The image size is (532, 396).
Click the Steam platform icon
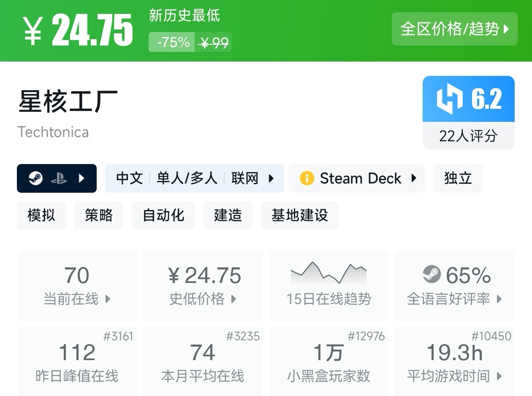pos(35,178)
